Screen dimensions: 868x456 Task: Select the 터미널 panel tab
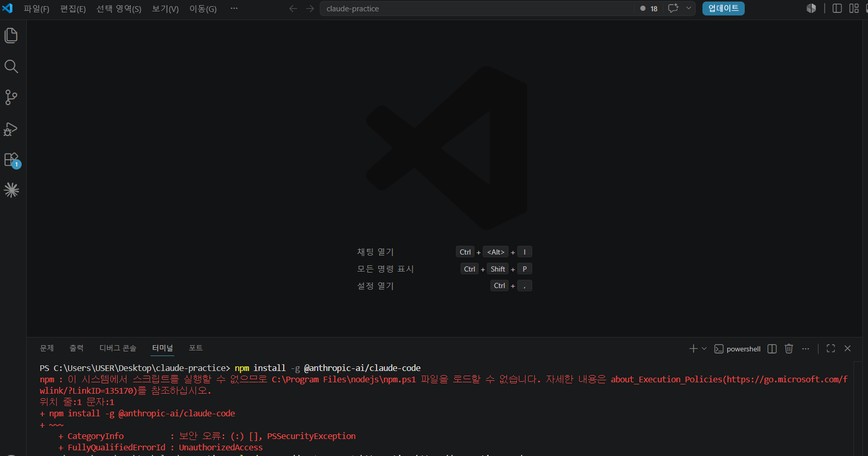162,348
